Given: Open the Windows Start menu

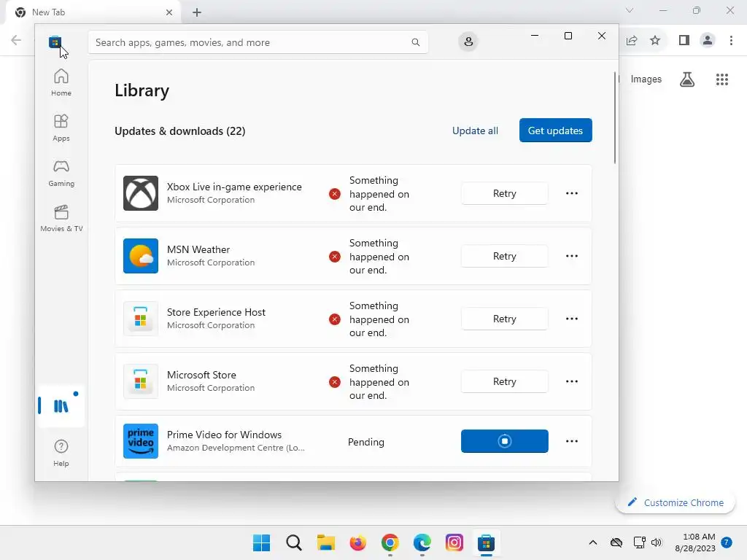Looking at the screenshot, I should point(262,542).
